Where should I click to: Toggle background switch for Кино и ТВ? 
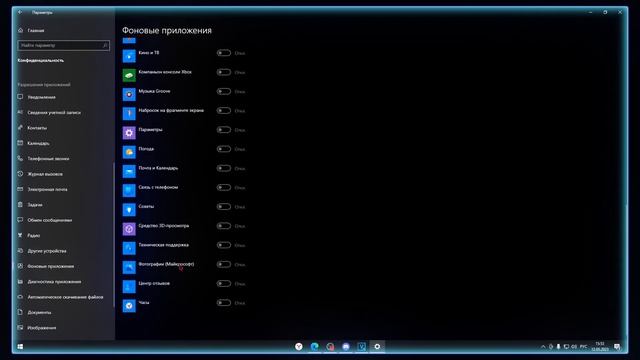click(x=224, y=53)
